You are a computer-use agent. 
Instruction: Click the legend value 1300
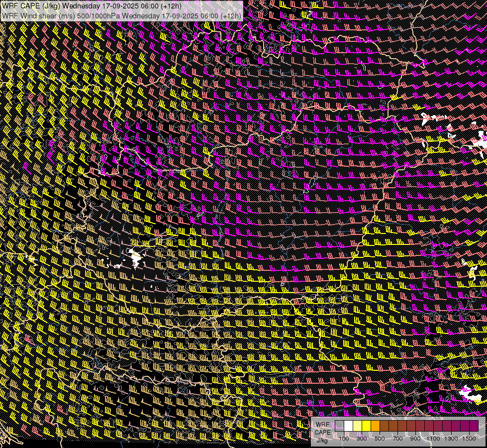451,439
